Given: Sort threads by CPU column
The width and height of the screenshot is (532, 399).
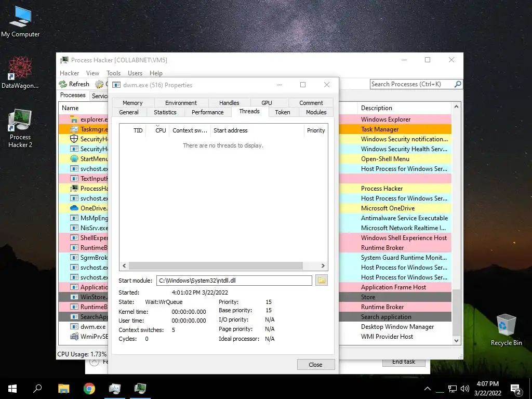Looking at the screenshot, I should [x=158, y=130].
